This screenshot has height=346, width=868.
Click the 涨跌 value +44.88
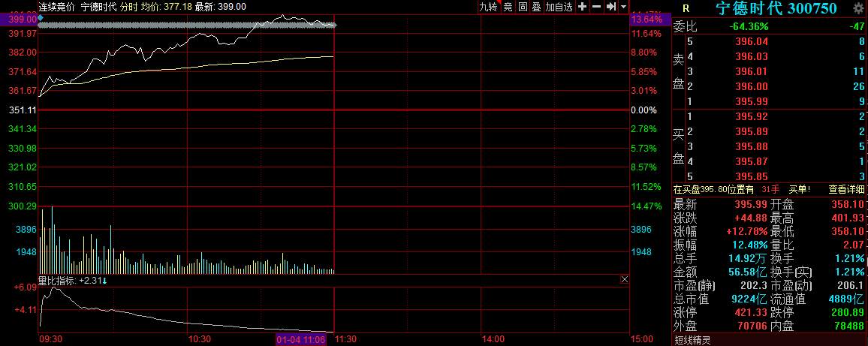point(749,218)
